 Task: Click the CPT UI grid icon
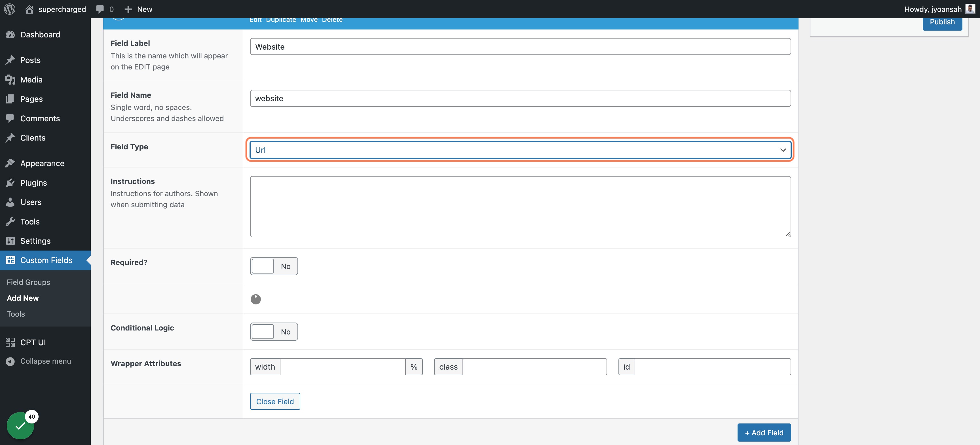click(x=10, y=342)
